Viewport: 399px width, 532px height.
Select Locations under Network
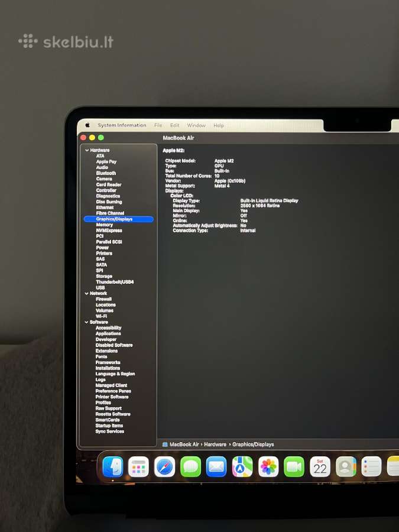pyautogui.click(x=106, y=305)
